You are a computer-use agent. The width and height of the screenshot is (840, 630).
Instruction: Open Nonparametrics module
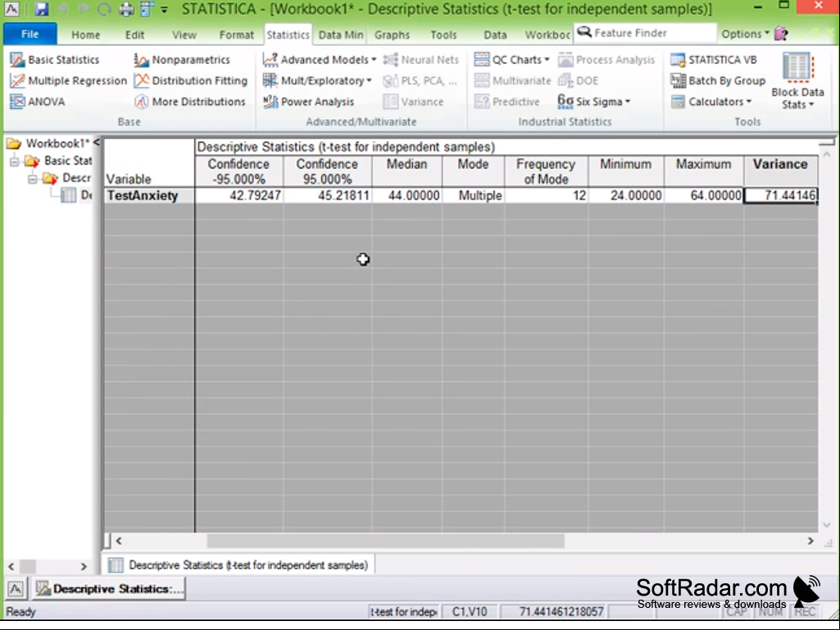pyautogui.click(x=182, y=60)
